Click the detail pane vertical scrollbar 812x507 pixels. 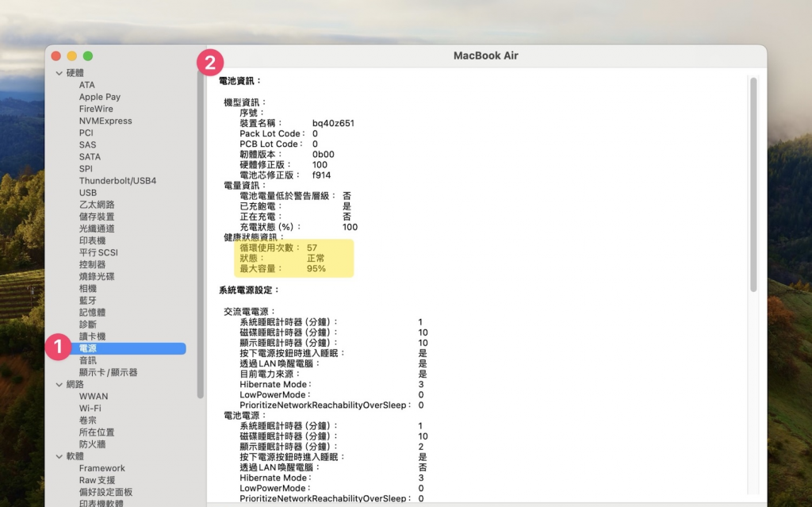click(753, 185)
